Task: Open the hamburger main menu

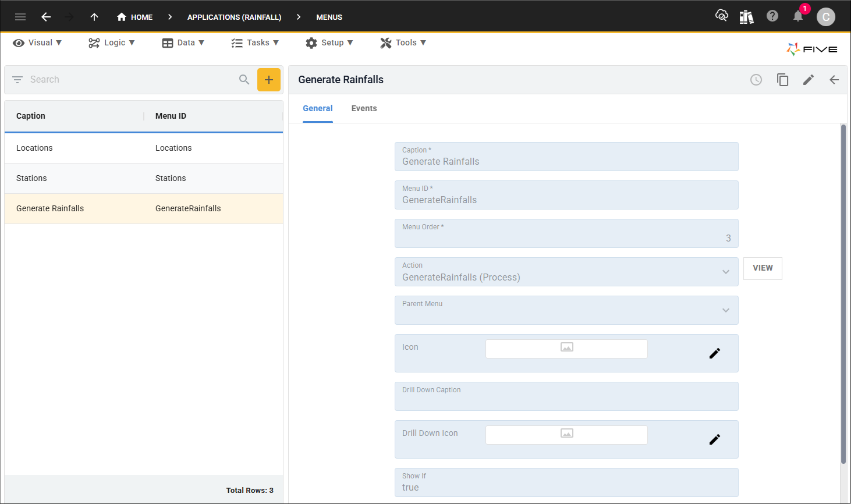Action: 20,17
